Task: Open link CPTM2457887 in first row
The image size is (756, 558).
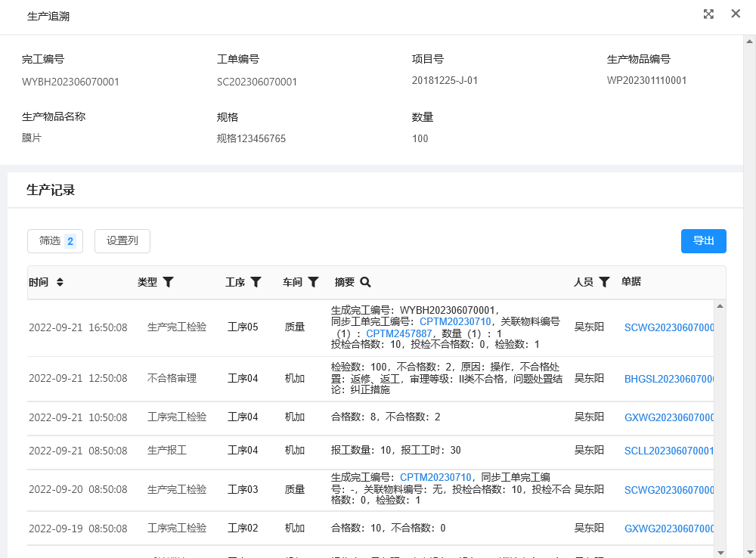Action: tap(398, 333)
